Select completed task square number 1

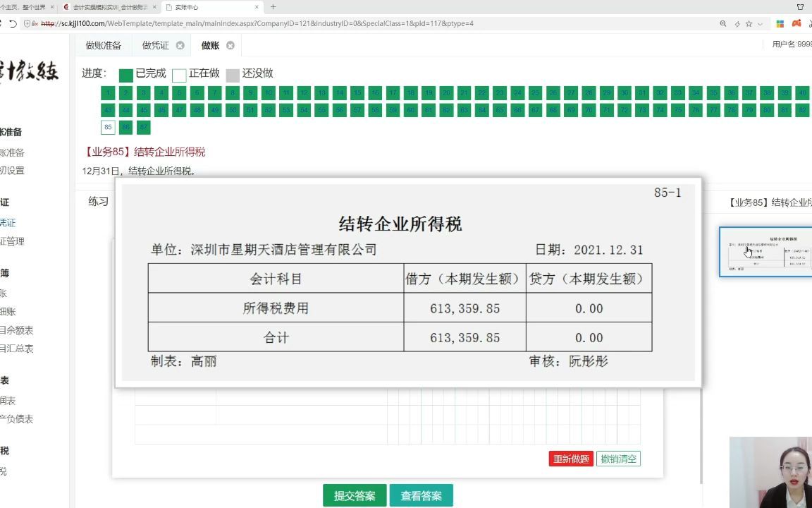coord(108,92)
